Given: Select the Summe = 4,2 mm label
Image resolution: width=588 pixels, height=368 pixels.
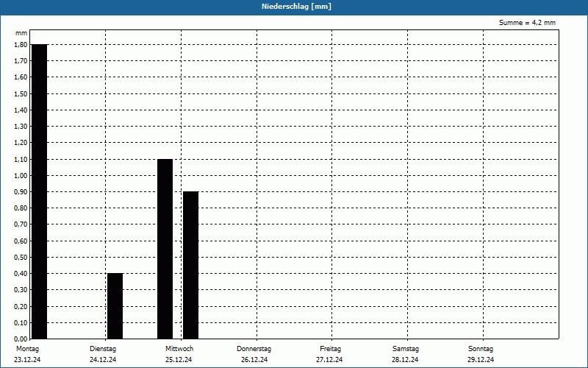Looking at the screenshot, I should point(527,23).
